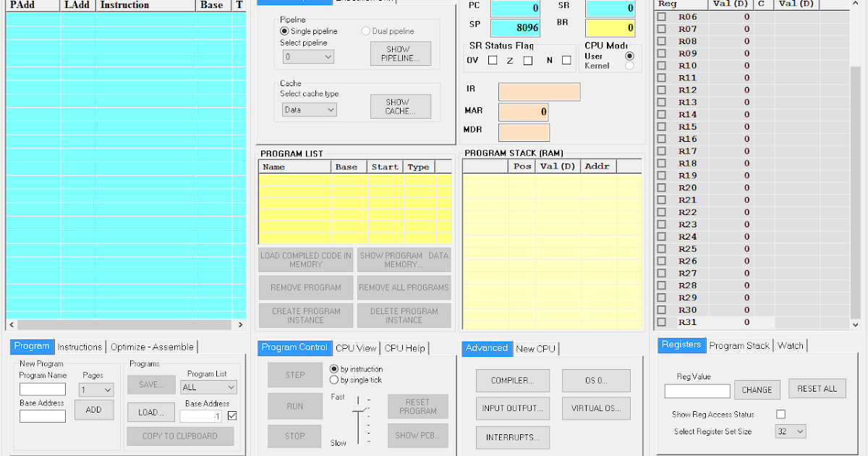Switch to the Watch tab
868x456 pixels.
pyautogui.click(x=791, y=345)
